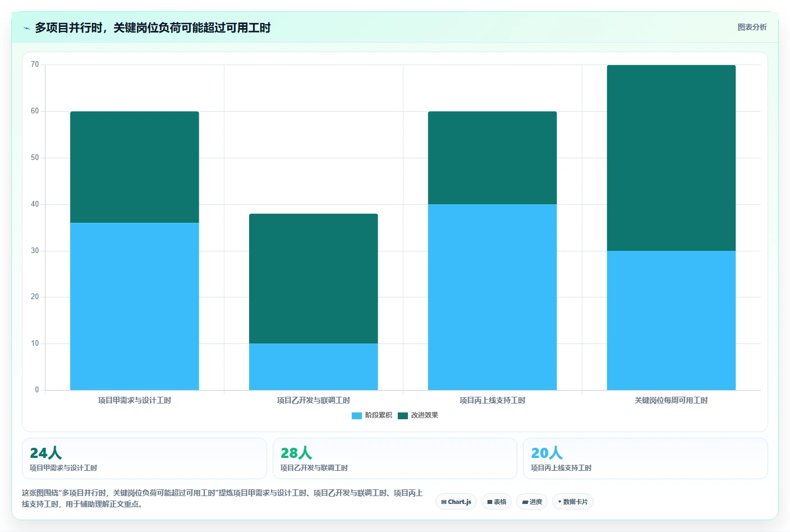790x532 pixels.
Task: Click the 20人 data card value
Action: (x=547, y=453)
